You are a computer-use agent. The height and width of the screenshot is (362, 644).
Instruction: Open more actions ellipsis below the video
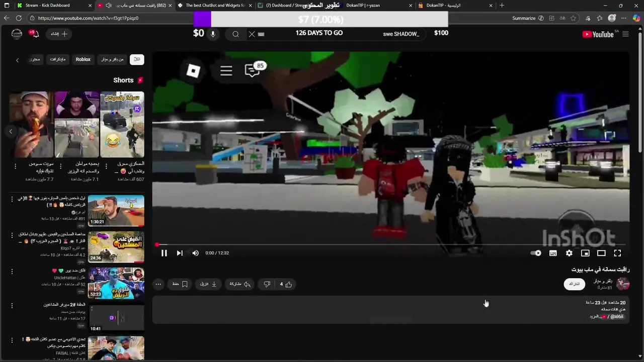158,284
